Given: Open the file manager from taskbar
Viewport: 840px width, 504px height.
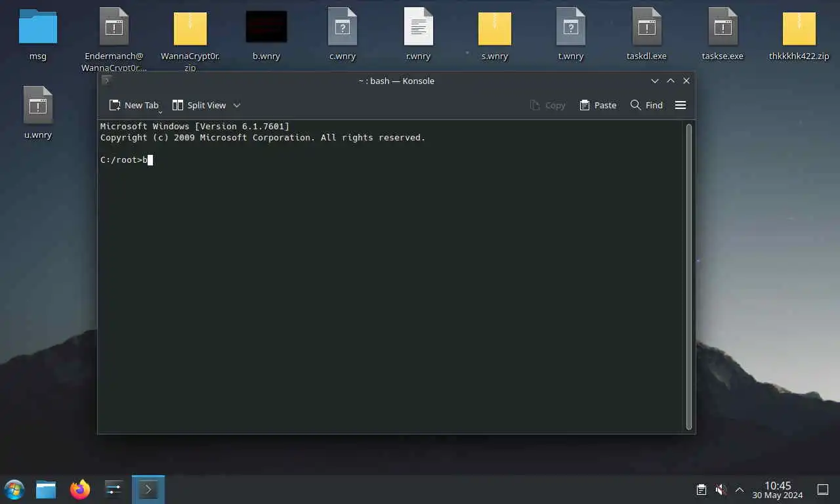Looking at the screenshot, I should (46, 489).
